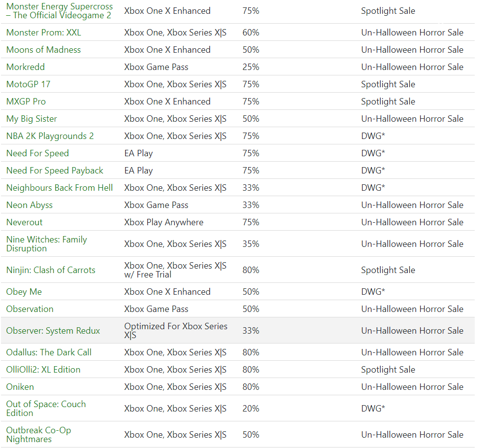Click the Morkredd game title
Image resolution: width=489 pixels, height=448 pixels.
coord(26,67)
